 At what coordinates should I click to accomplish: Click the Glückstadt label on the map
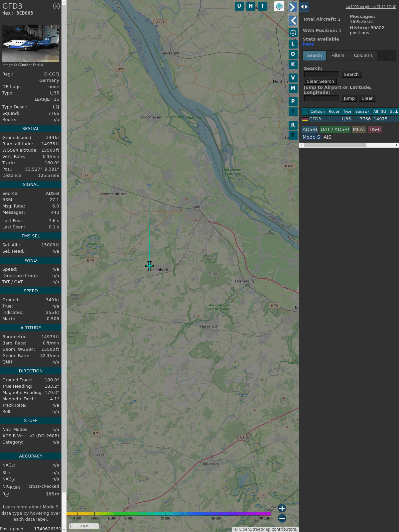click(x=170, y=53)
